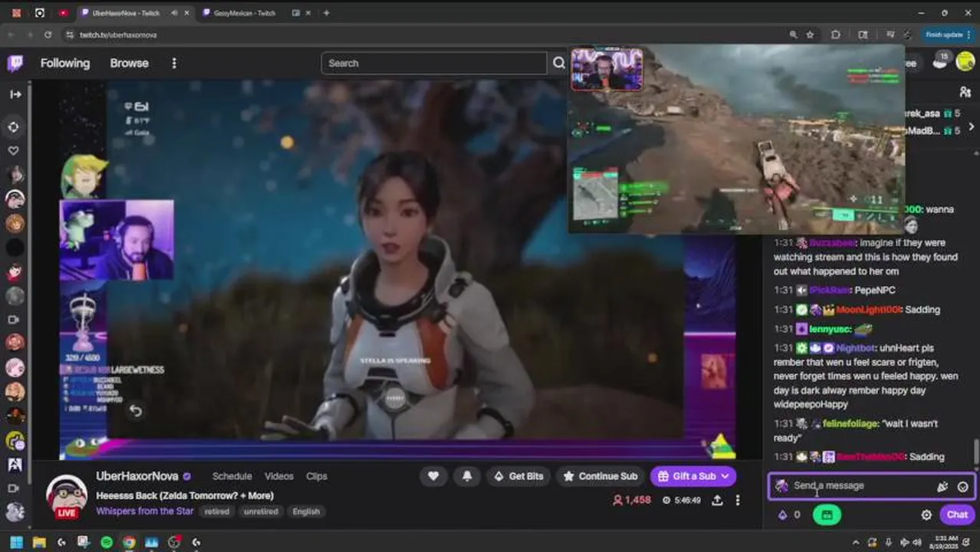The width and height of the screenshot is (980, 552).
Task: Open the Videos tab
Action: (x=279, y=476)
